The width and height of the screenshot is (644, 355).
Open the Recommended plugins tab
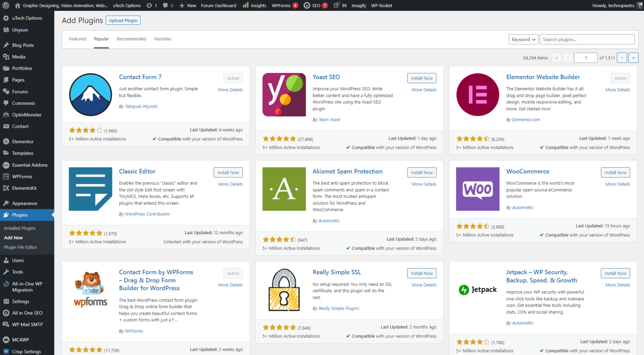[x=131, y=39]
